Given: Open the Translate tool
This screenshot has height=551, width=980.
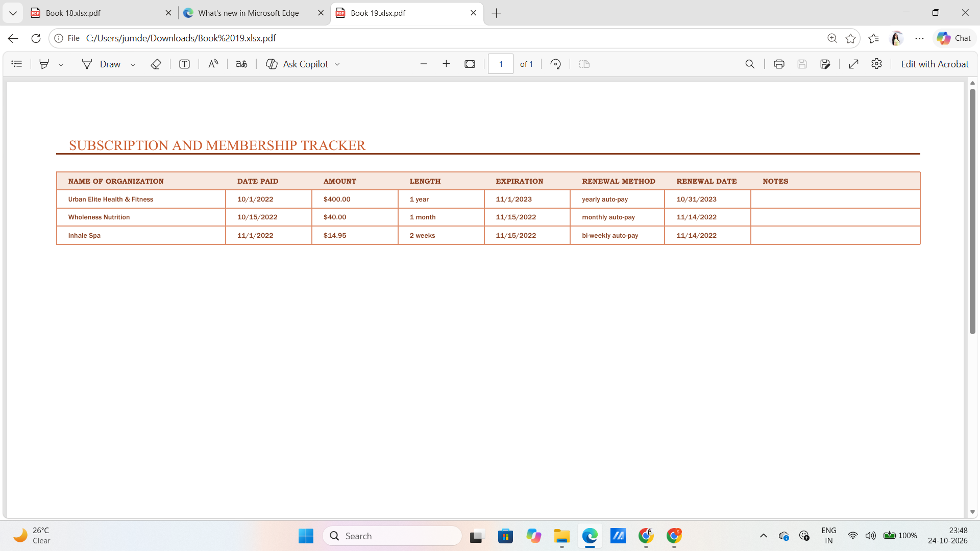Looking at the screenshot, I should [241, 64].
